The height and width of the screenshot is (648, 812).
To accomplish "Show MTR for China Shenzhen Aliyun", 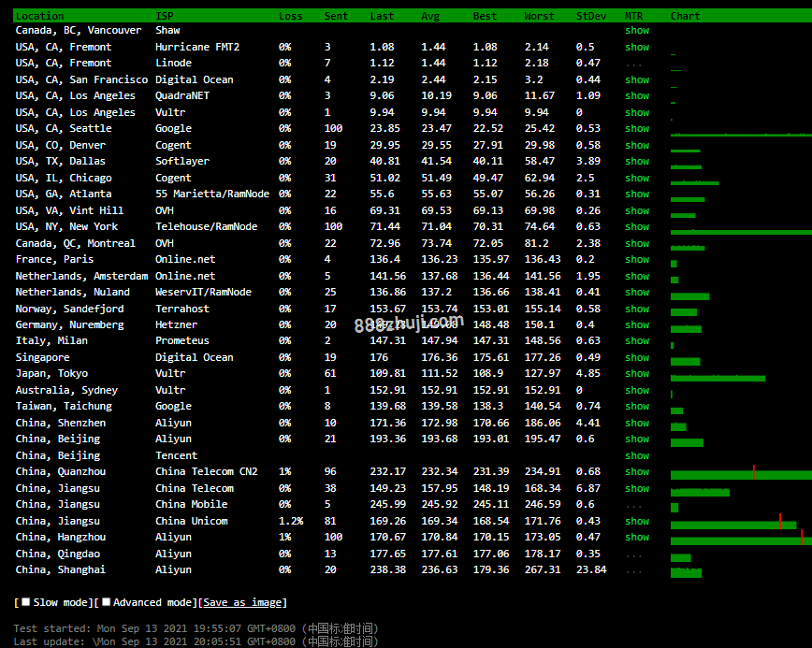I will tap(637, 423).
